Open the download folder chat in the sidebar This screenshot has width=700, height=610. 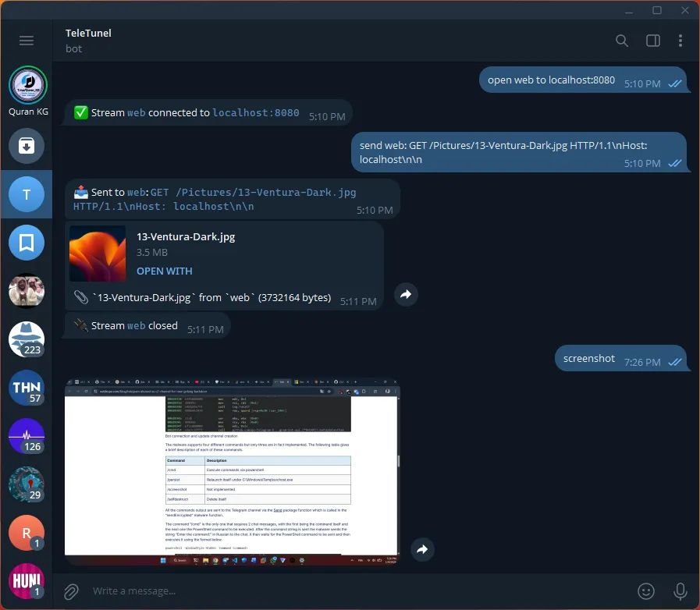(27, 146)
